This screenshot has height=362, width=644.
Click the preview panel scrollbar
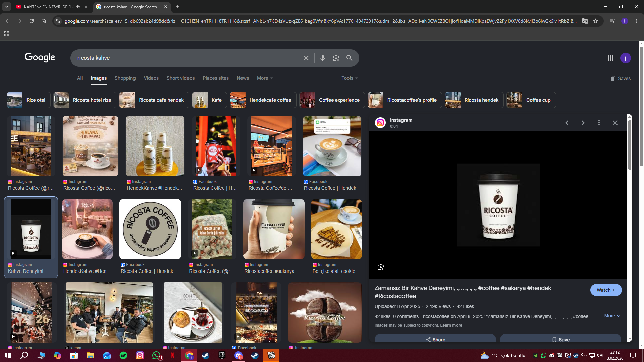[x=630, y=144]
